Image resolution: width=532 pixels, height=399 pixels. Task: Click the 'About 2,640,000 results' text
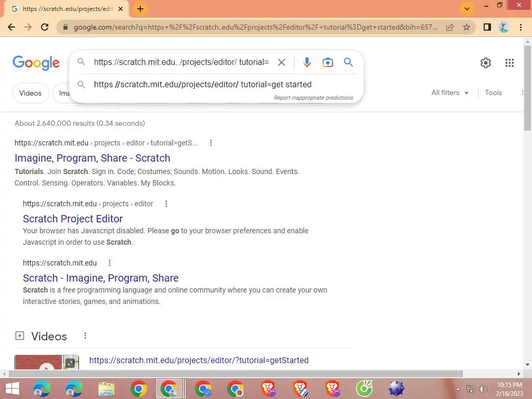[79, 123]
